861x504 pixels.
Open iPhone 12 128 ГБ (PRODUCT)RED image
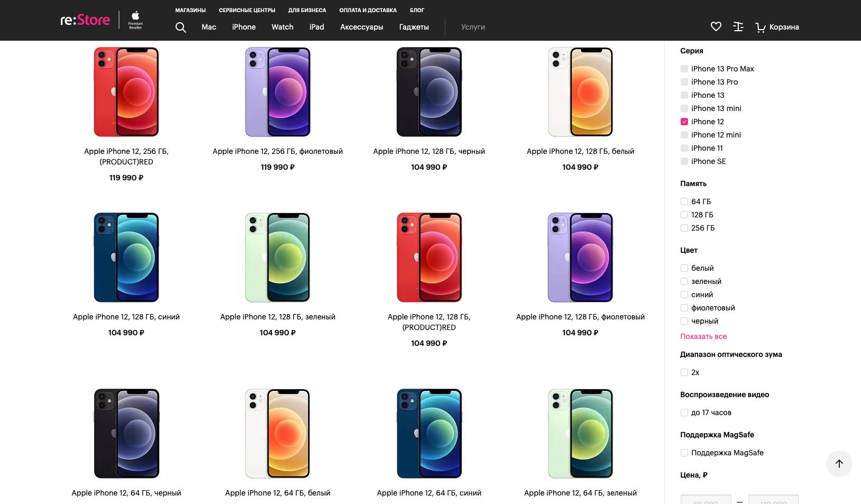point(429,258)
